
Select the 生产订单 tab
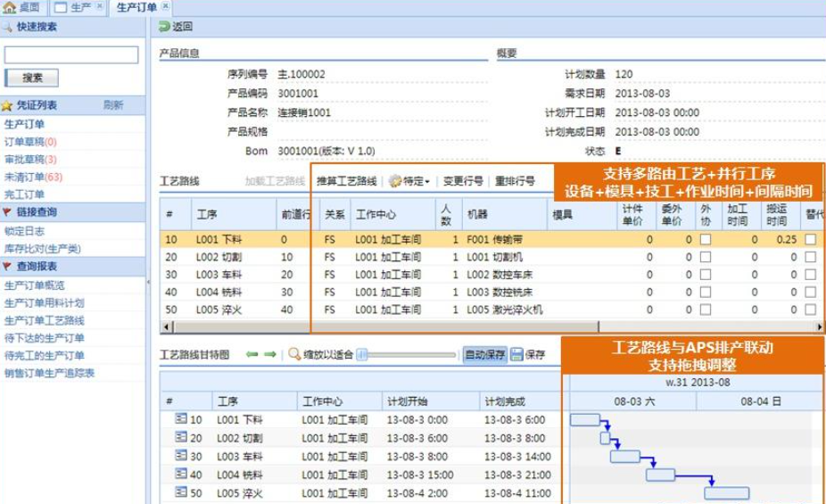coord(136,7)
